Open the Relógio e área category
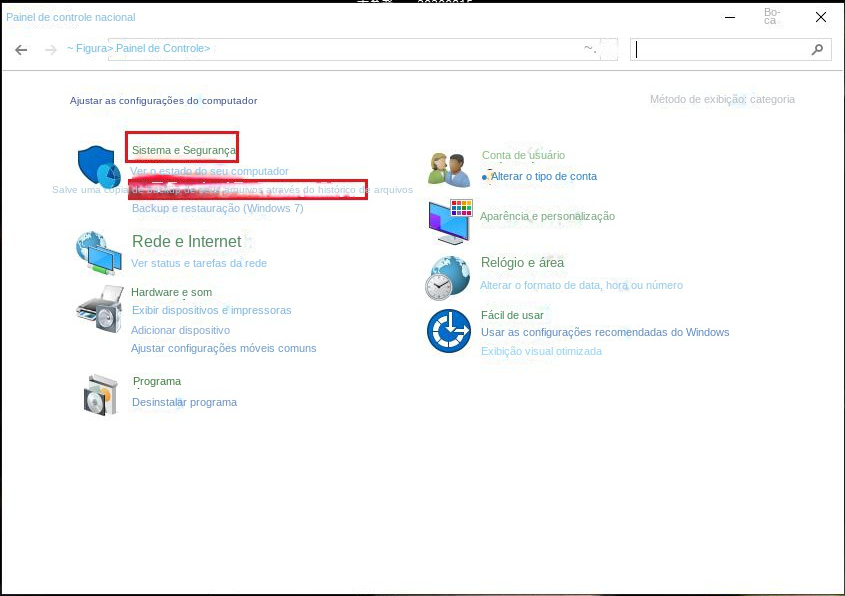 (522, 262)
